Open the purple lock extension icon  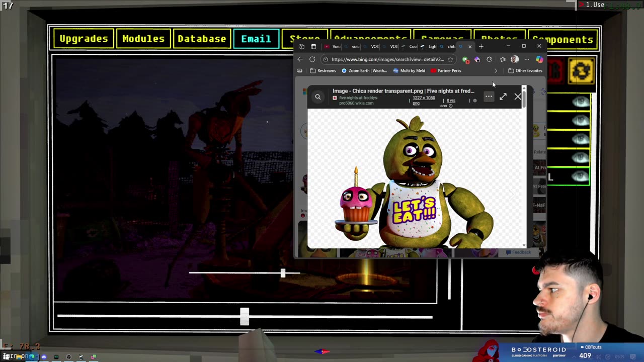tap(477, 59)
